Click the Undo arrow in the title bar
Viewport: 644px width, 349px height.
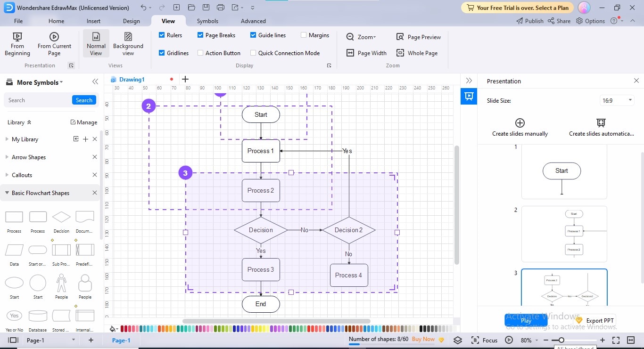tap(143, 8)
